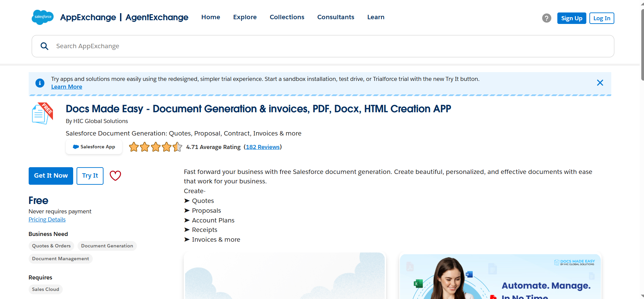Open the help question mark icon
Screen dimensions: 644x299
click(547, 18)
